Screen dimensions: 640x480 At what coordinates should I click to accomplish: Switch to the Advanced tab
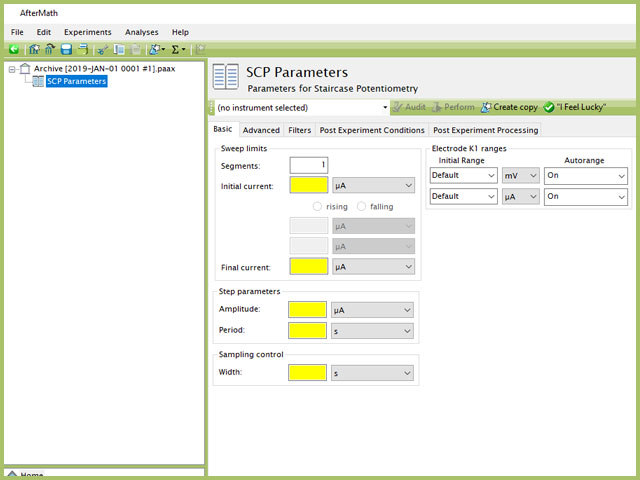[x=261, y=130]
